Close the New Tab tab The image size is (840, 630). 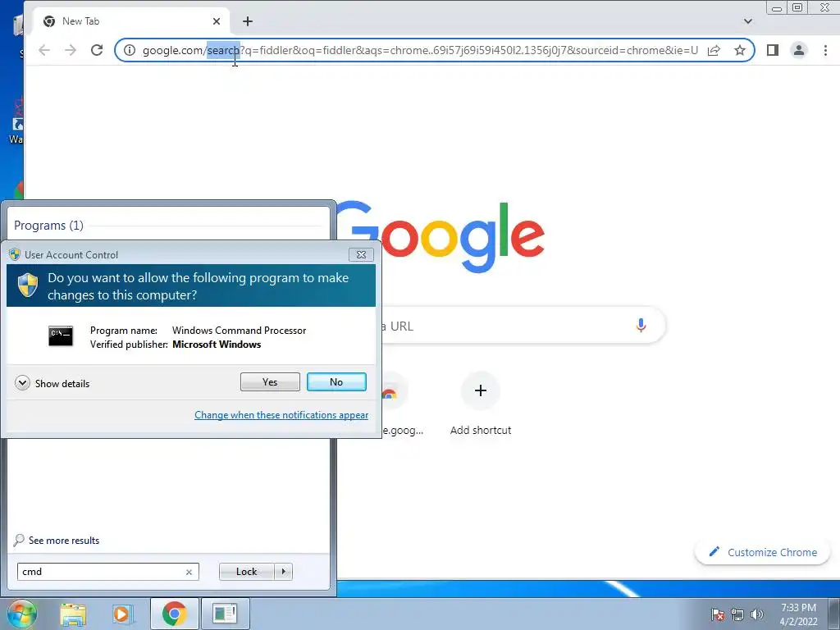coord(217,21)
